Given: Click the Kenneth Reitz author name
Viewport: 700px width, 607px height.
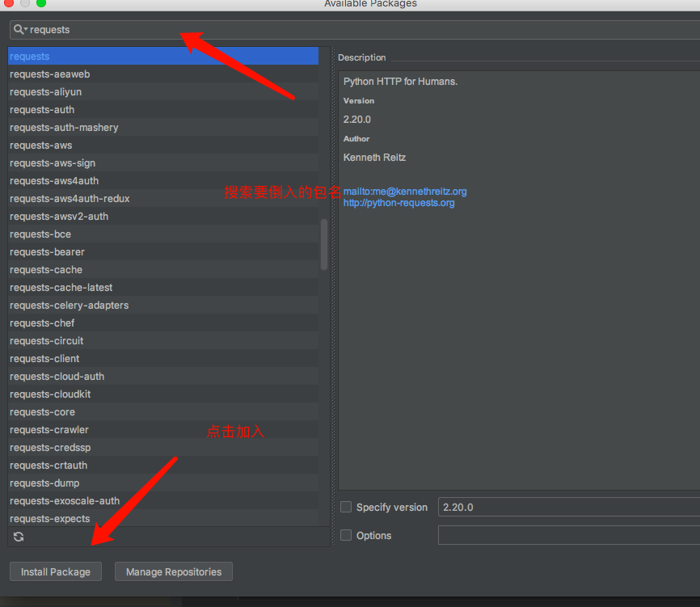Looking at the screenshot, I should [374, 158].
